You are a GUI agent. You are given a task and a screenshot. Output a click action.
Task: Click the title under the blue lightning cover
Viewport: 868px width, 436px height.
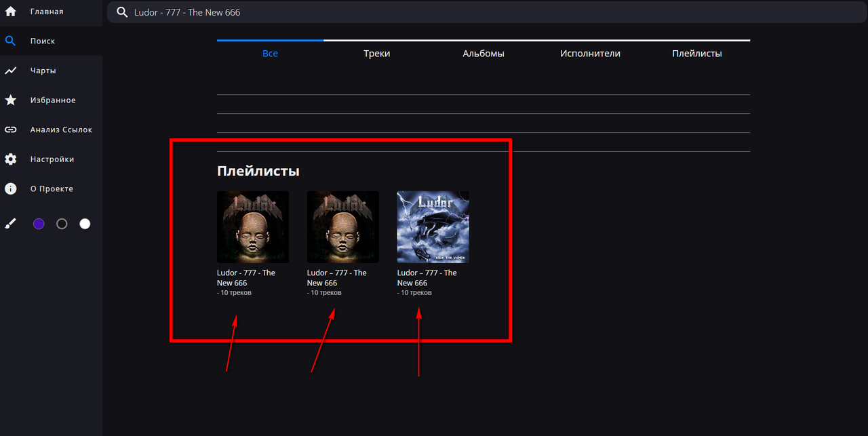(427, 278)
